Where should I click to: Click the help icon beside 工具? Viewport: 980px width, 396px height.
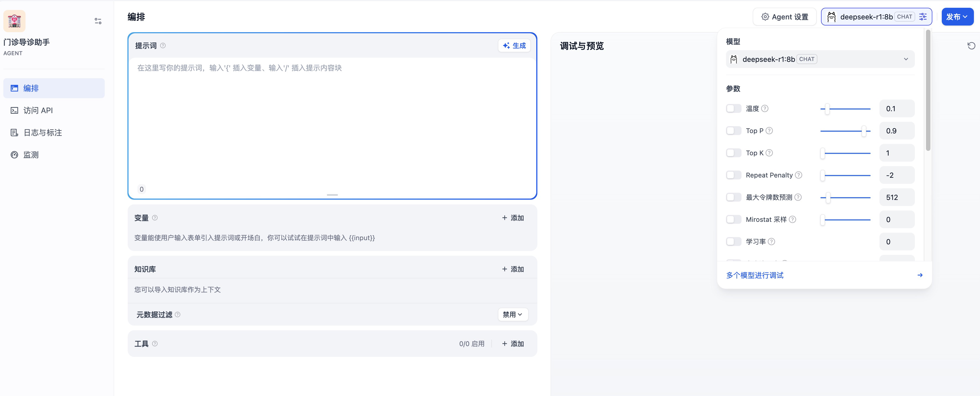click(x=155, y=344)
